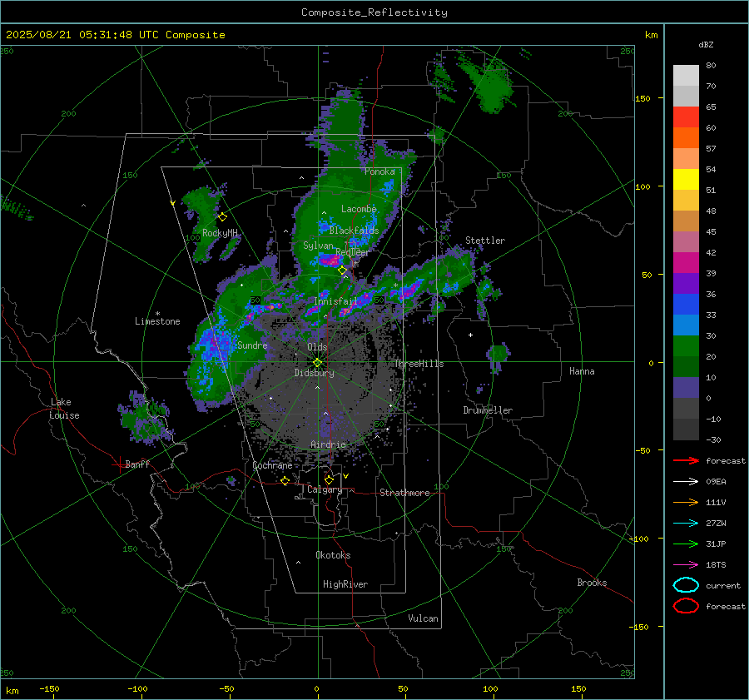Click the orange 111V arrow icon

[x=686, y=502]
